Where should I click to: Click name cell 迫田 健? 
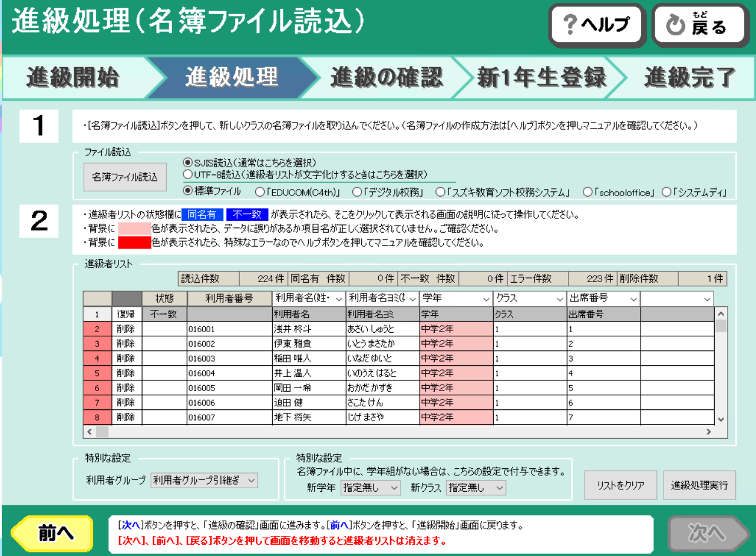309,402
